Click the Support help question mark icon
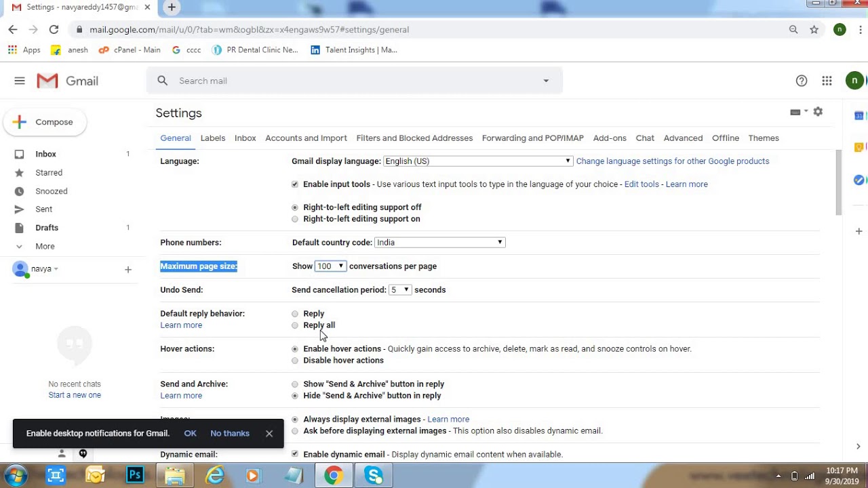This screenshot has height=488, width=868. pos(802,81)
